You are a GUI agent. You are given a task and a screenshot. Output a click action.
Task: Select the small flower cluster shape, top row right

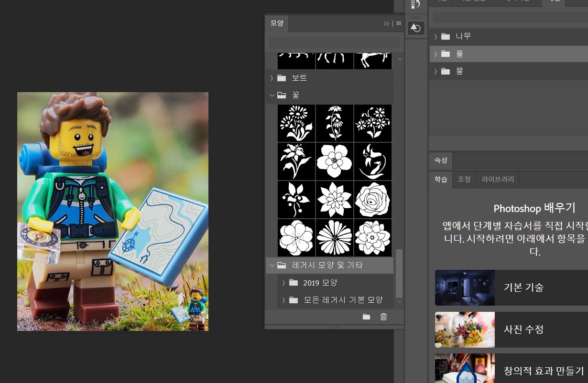tap(373, 123)
